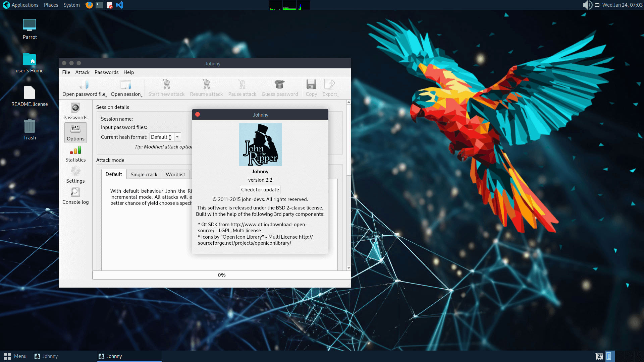The image size is (644, 362).
Task: Select the Resume attack tool
Action: tap(206, 88)
